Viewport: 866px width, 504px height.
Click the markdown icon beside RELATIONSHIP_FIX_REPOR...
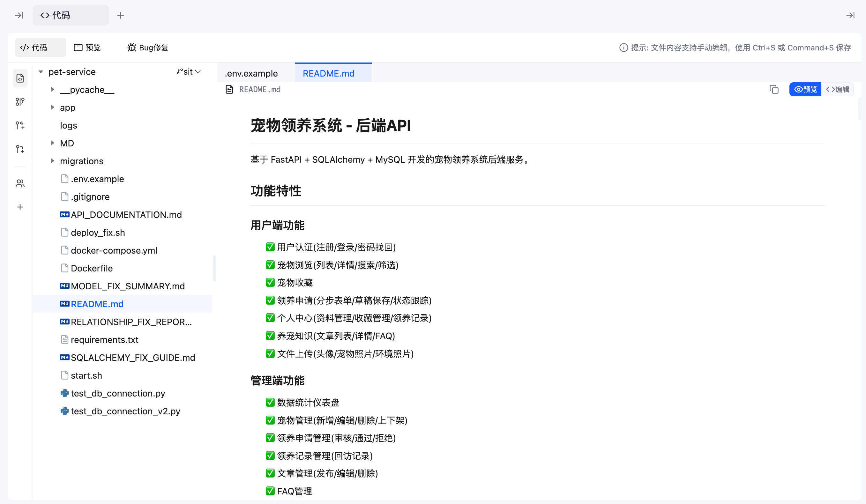point(64,322)
